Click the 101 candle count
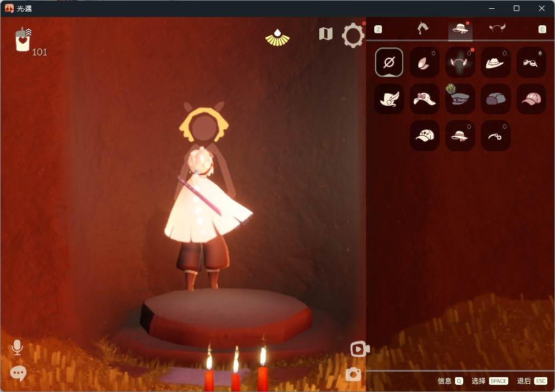 tap(39, 52)
